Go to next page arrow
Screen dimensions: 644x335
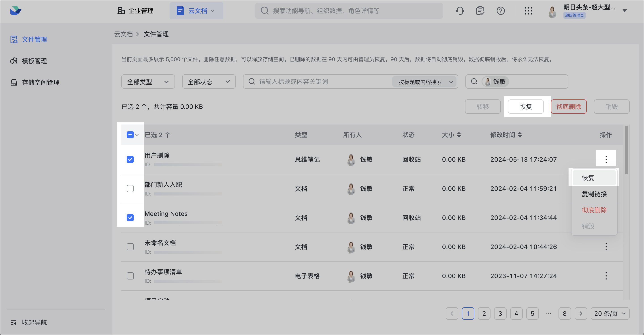tap(581, 314)
